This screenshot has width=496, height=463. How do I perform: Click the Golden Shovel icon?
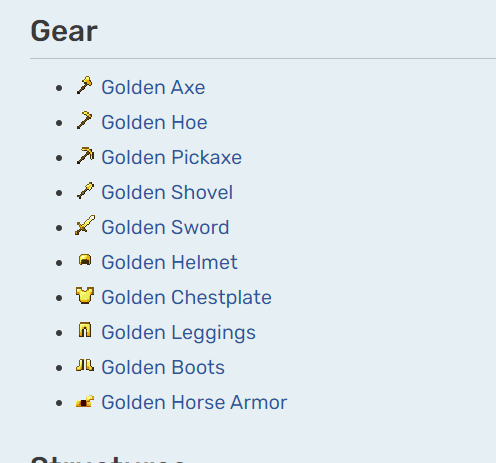click(x=85, y=190)
